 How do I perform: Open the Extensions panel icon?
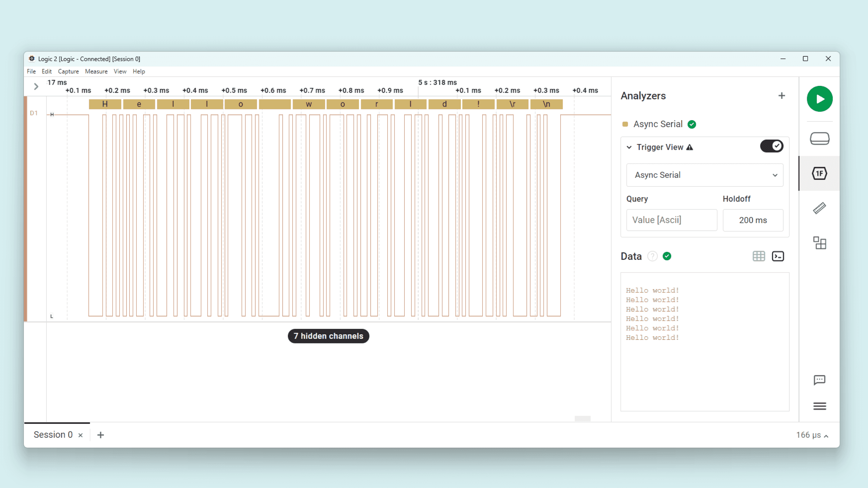coord(819,243)
